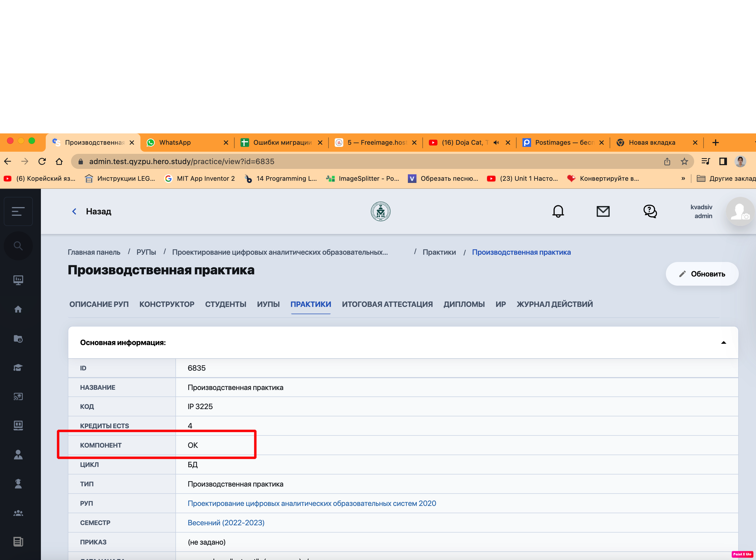Viewport: 756px width, 560px height.
Task: Open the Весенний (2022-2023) semester link
Action: click(x=226, y=522)
